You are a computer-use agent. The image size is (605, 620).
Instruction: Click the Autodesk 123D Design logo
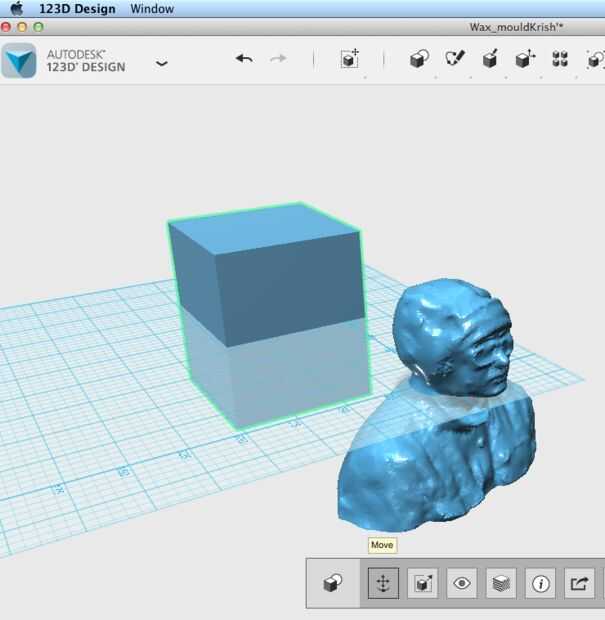click(x=19, y=60)
